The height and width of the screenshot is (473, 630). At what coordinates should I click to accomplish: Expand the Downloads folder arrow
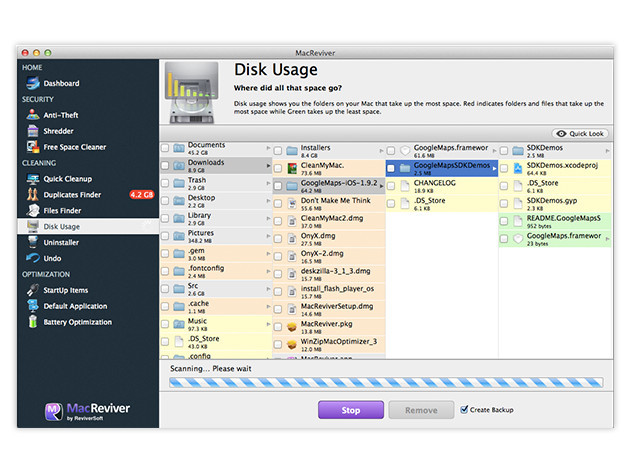(268, 166)
